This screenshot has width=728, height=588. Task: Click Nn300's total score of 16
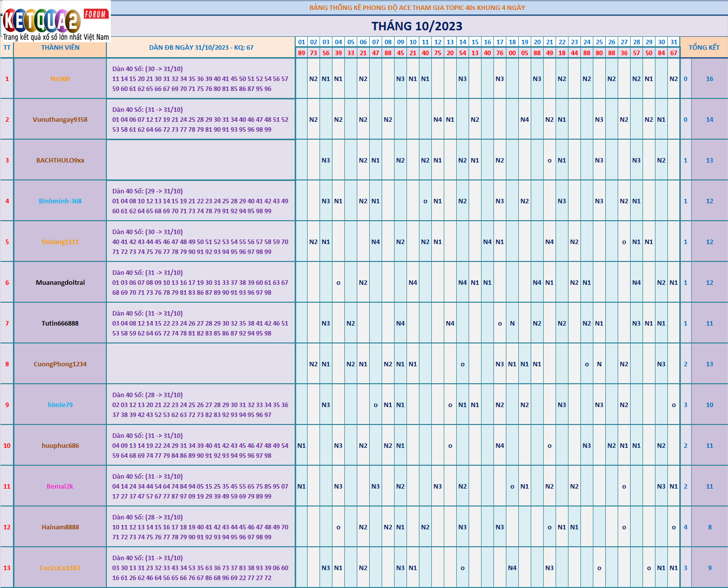tap(709, 79)
